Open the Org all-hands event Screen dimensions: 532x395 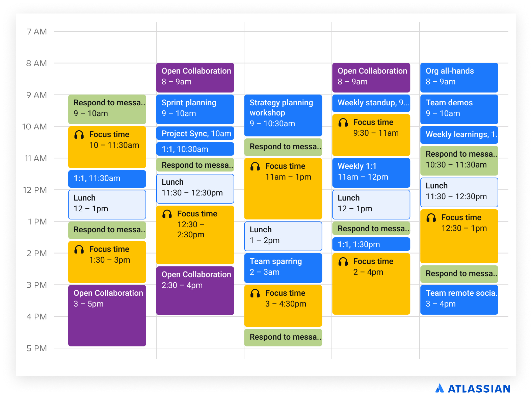pos(459,77)
